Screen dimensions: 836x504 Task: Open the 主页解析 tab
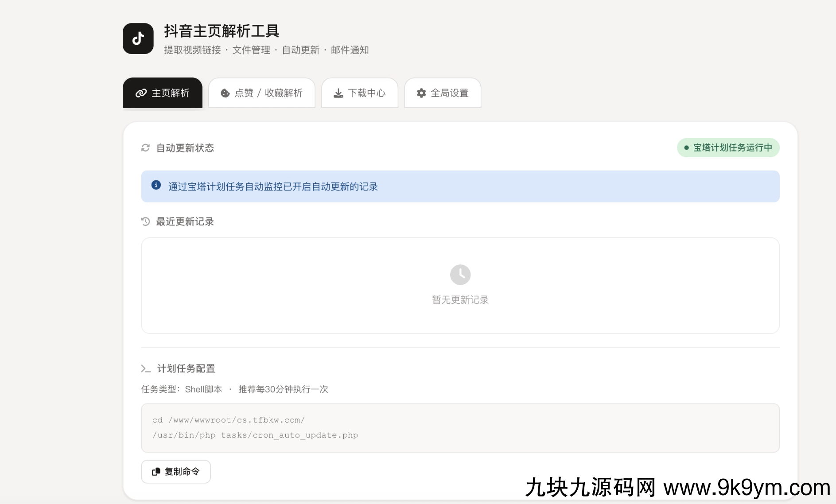163,93
